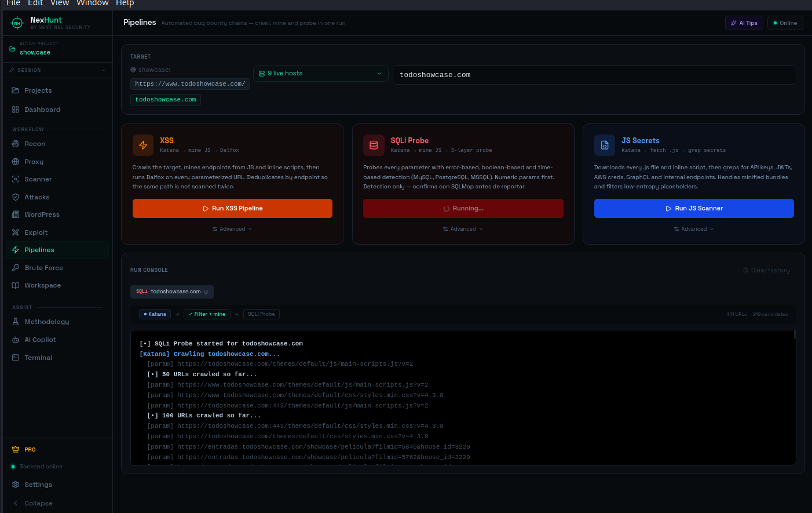Run the XSS Pipeline

pos(232,209)
